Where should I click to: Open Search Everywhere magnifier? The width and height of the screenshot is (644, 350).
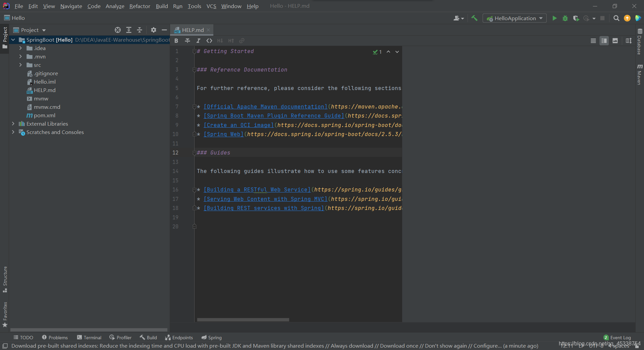tap(616, 18)
